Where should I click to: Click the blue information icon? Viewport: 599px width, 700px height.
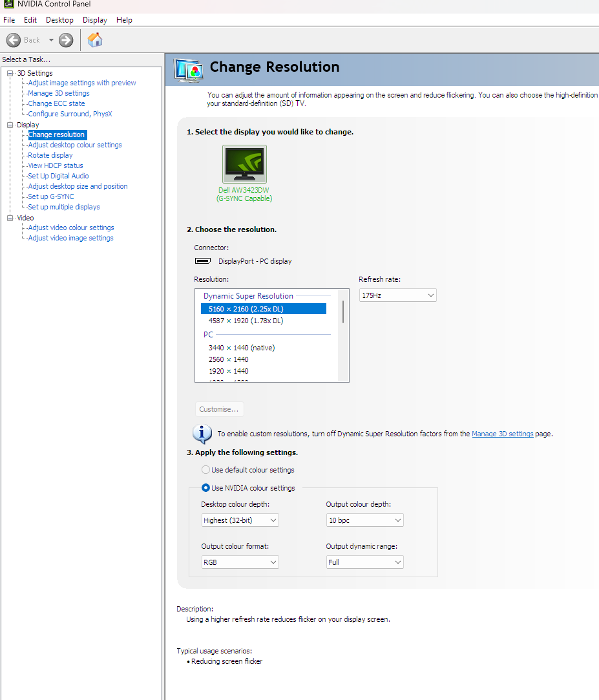(x=202, y=434)
